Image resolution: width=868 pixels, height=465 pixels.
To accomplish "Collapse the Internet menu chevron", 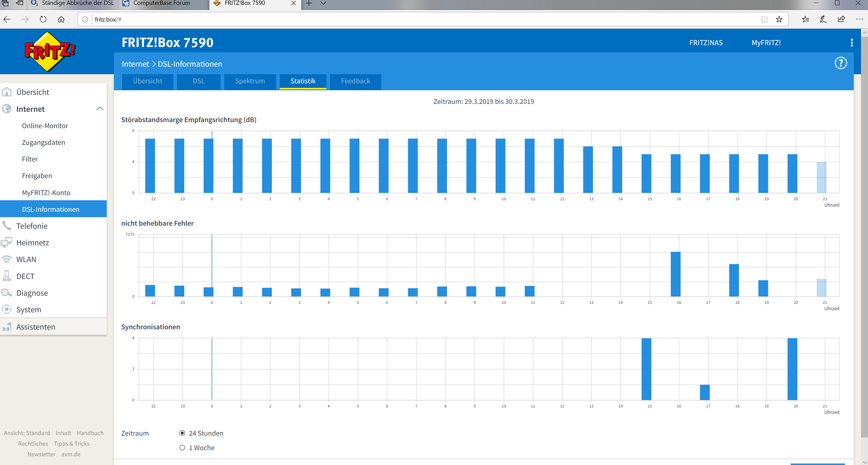I will (100, 109).
